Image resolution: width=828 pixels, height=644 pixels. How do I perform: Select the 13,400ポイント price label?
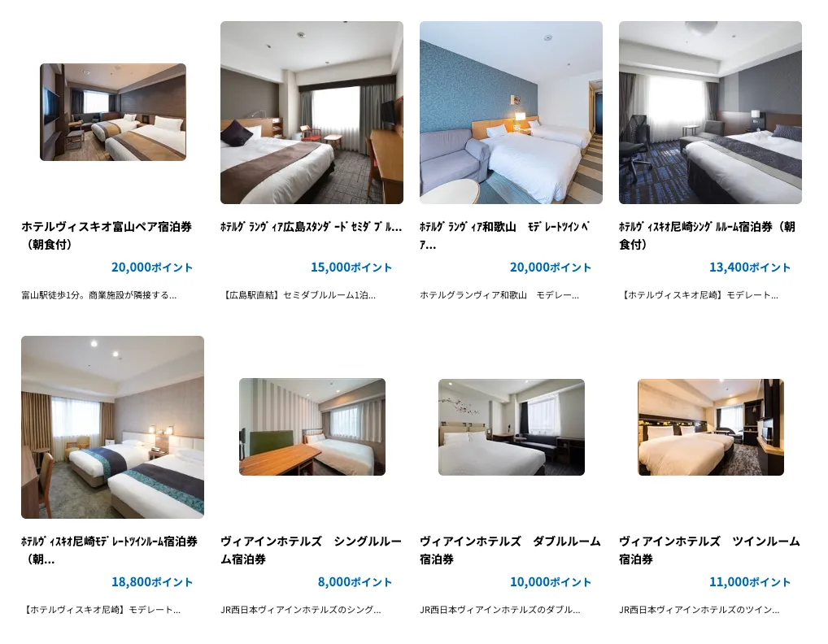coord(750,267)
